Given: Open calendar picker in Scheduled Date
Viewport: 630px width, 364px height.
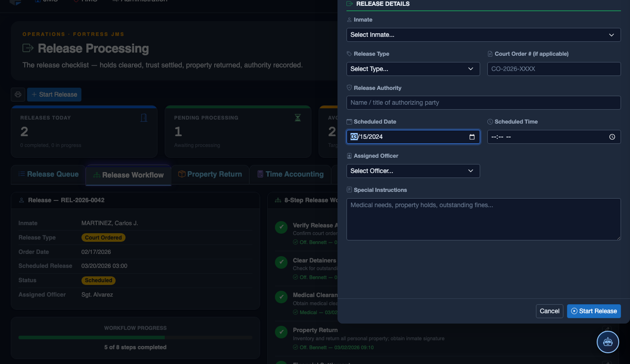Looking at the screenshot, I should click(x=472, y=137).
